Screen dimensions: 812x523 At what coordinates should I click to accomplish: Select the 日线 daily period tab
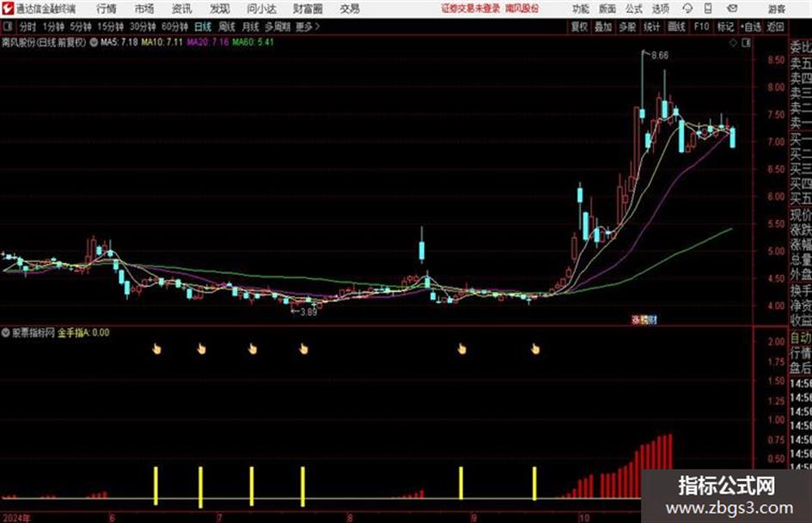tap(203, 27)
